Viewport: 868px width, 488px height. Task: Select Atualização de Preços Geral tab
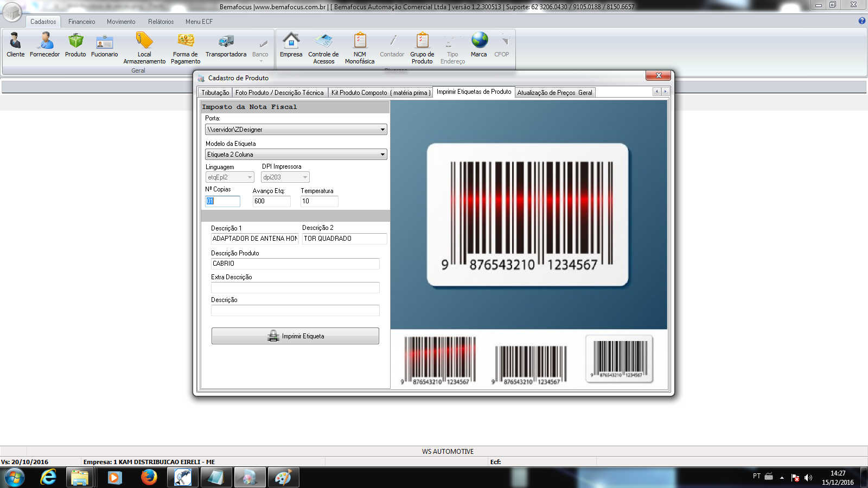click(555, 93)
